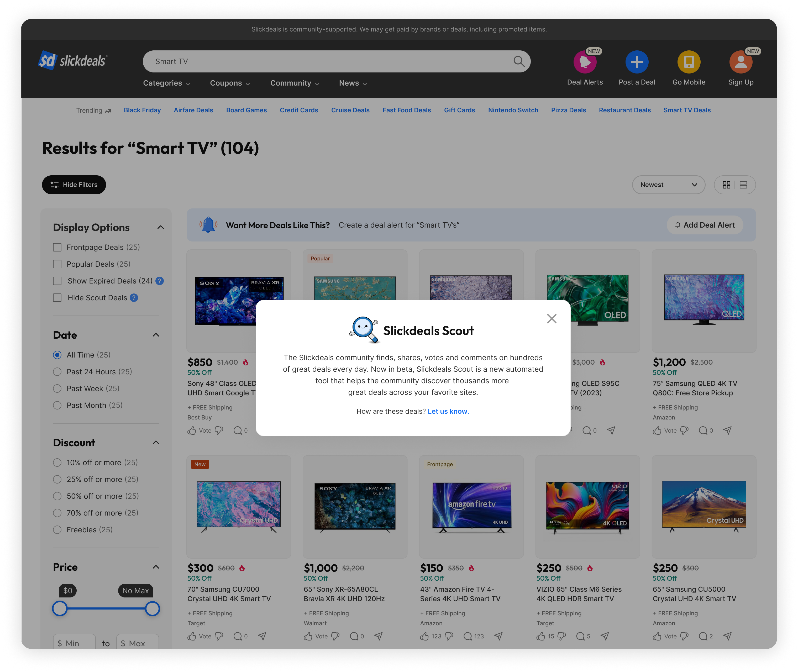Collapse the Price filter section

pyautogui.click(x=156, y=567)
